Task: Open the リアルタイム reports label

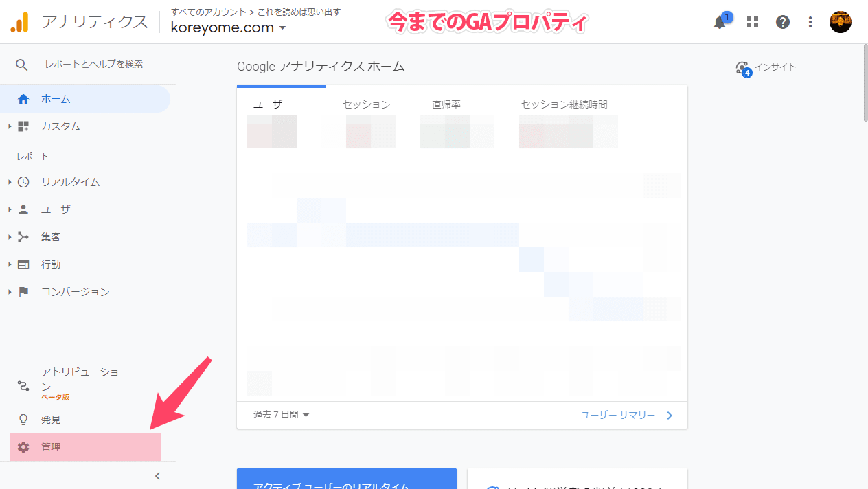Action: [70, 182]
